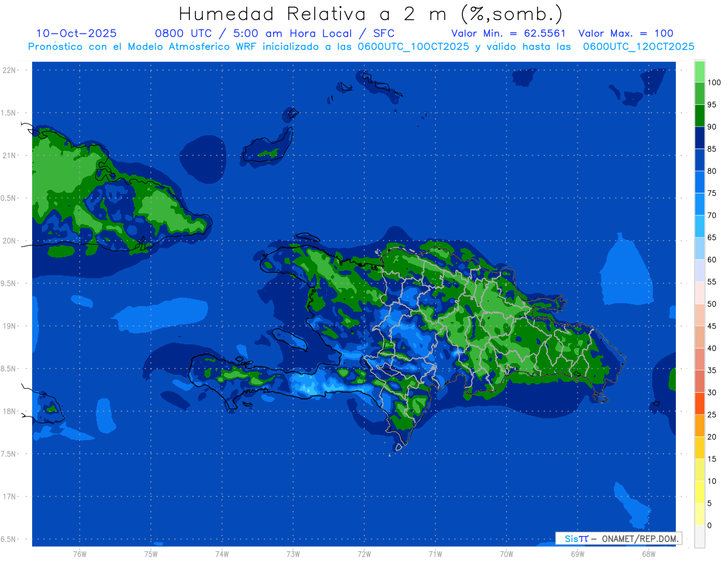Click the Sis logo in the watermark box
This screenshot has width=728, height=562.
tap(576, 538)
